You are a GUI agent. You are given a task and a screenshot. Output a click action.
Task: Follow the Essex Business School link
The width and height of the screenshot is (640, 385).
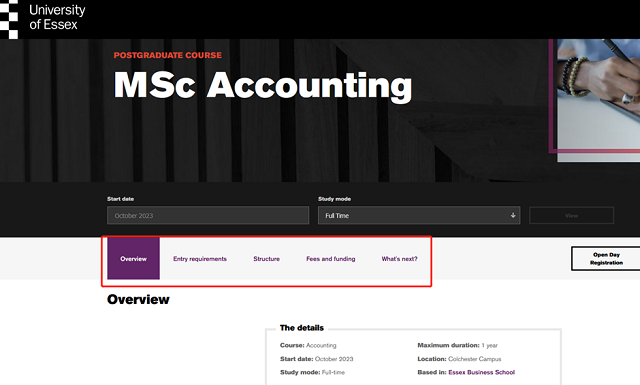pos(482,372)
